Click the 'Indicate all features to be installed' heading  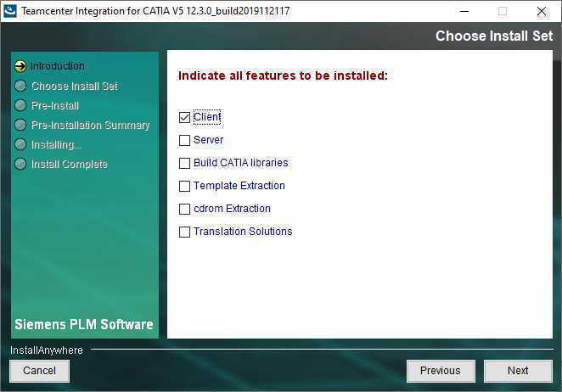click(x=284, y=76)
